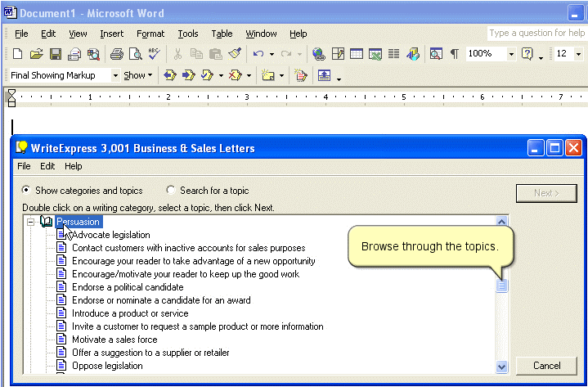Insert an Excel worksheet from the toolbar
Image resolution: width=588 pixels, height=387 pixels.
(375, 54)
